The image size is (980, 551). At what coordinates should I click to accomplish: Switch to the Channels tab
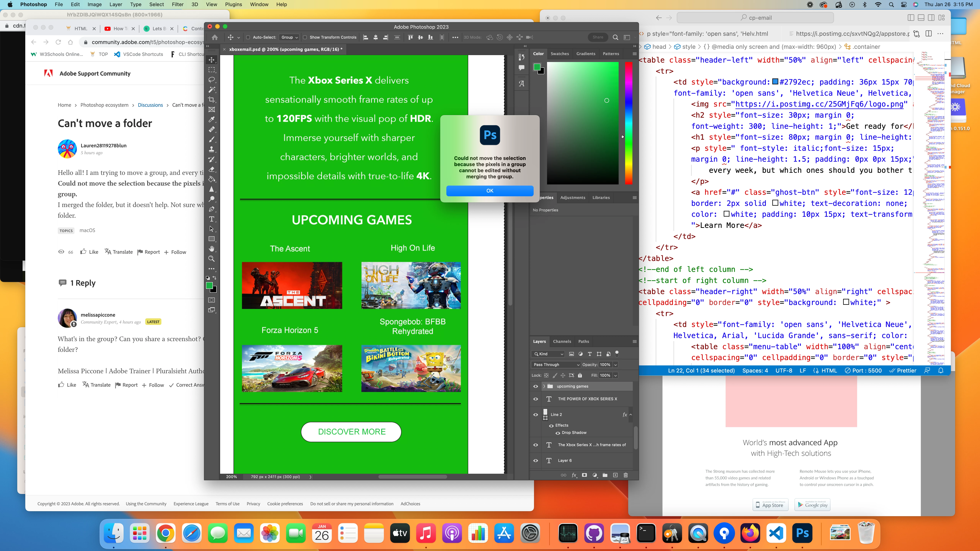pyautogui.click(x=562, y=342)
